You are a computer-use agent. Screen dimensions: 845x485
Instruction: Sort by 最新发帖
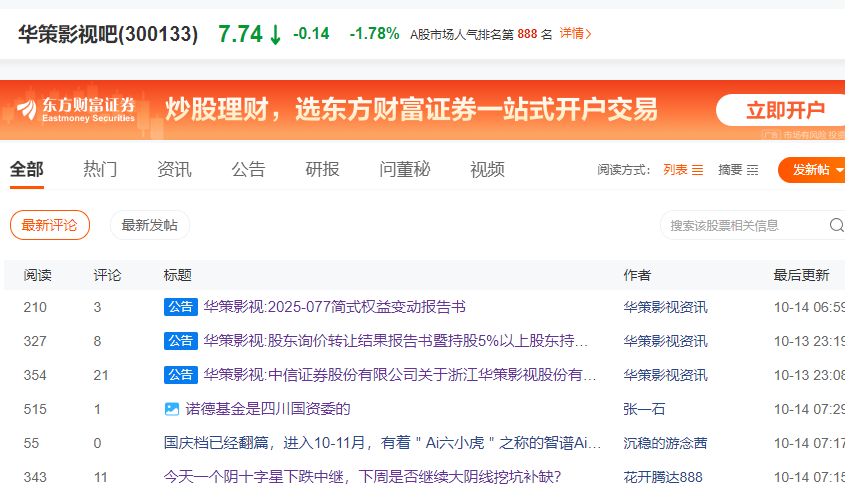pyautogui.click(x=149, y=225)
